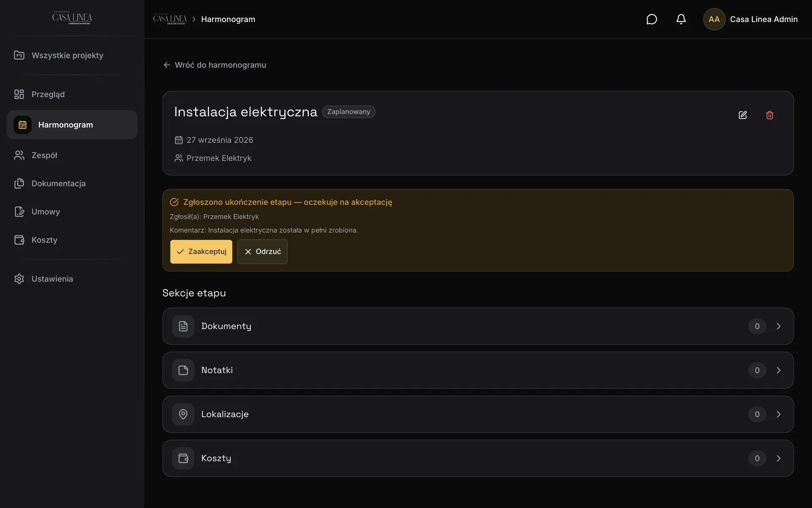The width and height of the screenshot is (812, 508).
Task: Open Koszty in the sidebar
Action: (x=72, y=240)
